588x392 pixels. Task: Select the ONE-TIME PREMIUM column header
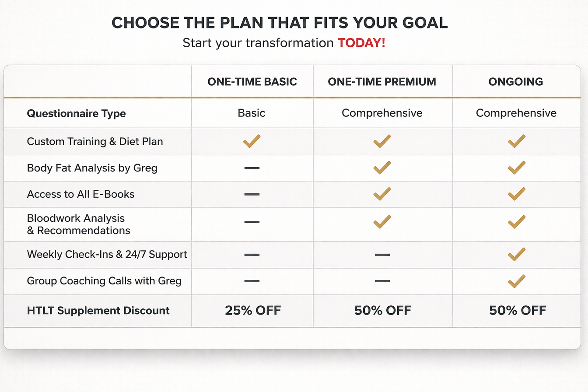click(382, 81)
